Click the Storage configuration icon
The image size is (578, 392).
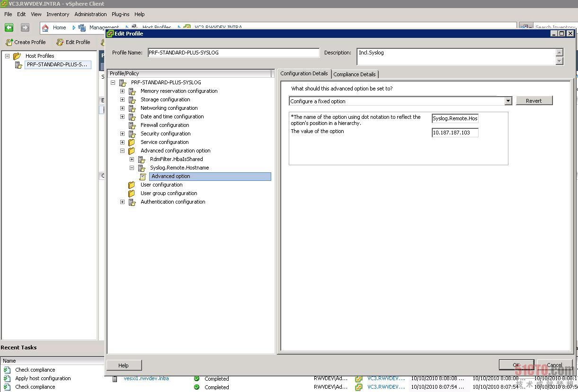pos(132,99)
